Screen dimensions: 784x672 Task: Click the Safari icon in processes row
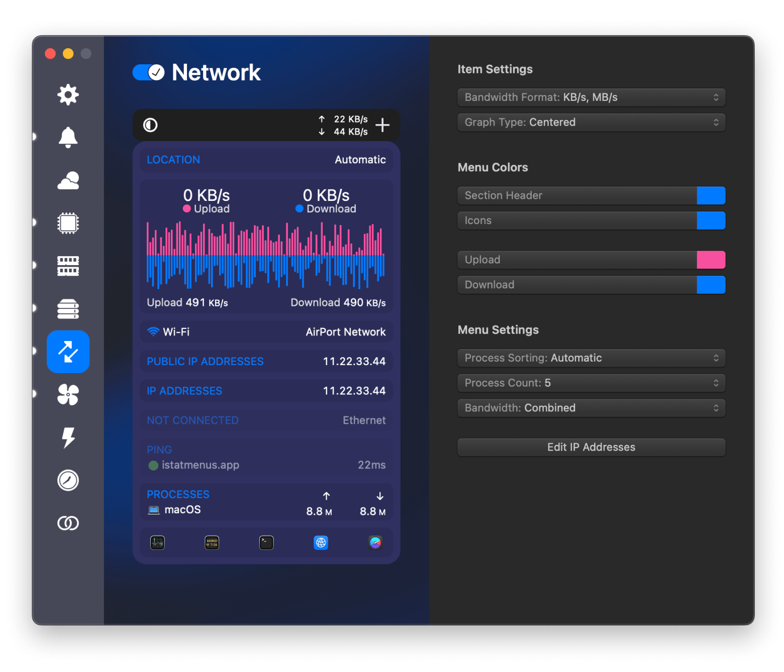coord(375,542)
